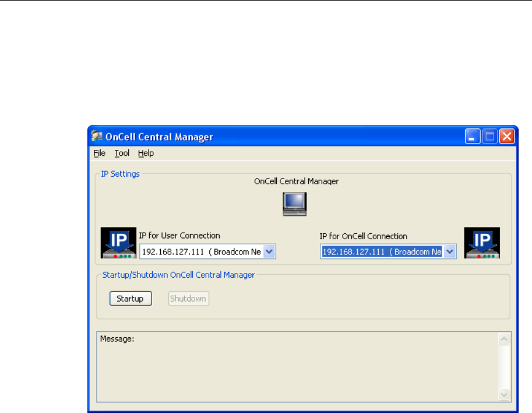Click the 'IP Settings' group label
Screen dimensions: 532x413
[x=121, y=174]
